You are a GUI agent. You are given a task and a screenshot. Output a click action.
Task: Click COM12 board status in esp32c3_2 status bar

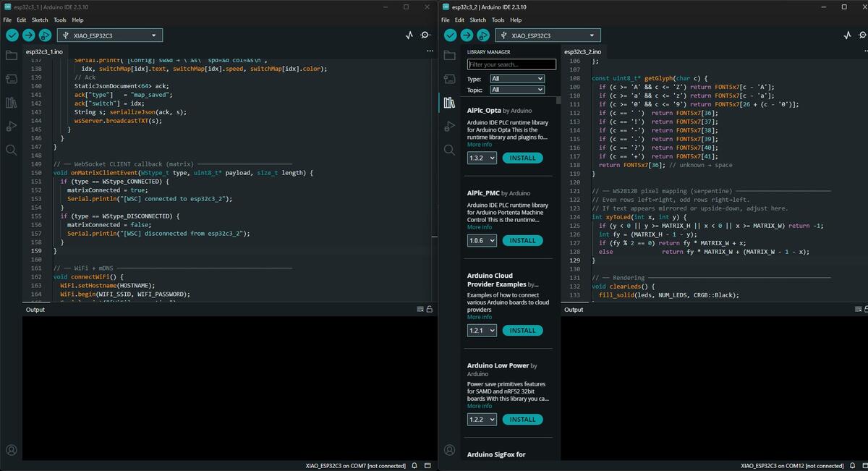point(792,466)
